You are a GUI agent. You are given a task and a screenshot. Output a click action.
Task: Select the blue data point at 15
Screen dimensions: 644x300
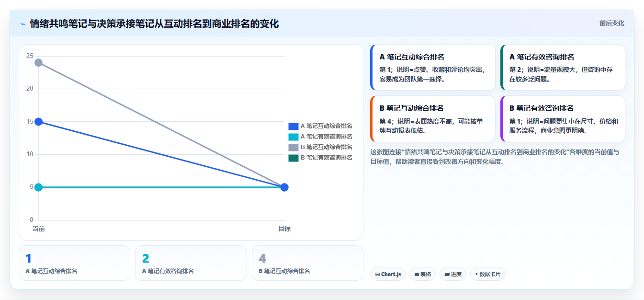[x=39, y=122]
